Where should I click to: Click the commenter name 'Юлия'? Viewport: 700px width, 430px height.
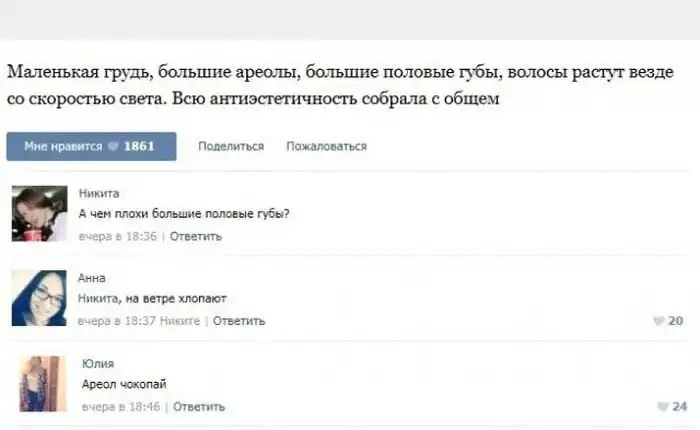coord(97,363)
